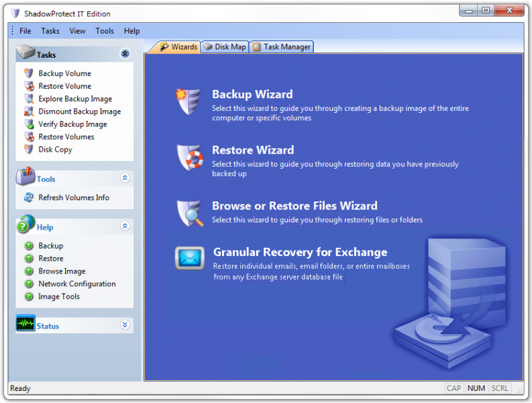Open Image Tools help topic
Image resolution: width=532 pixels, height=403 pixels.
[x=59, y=296]
